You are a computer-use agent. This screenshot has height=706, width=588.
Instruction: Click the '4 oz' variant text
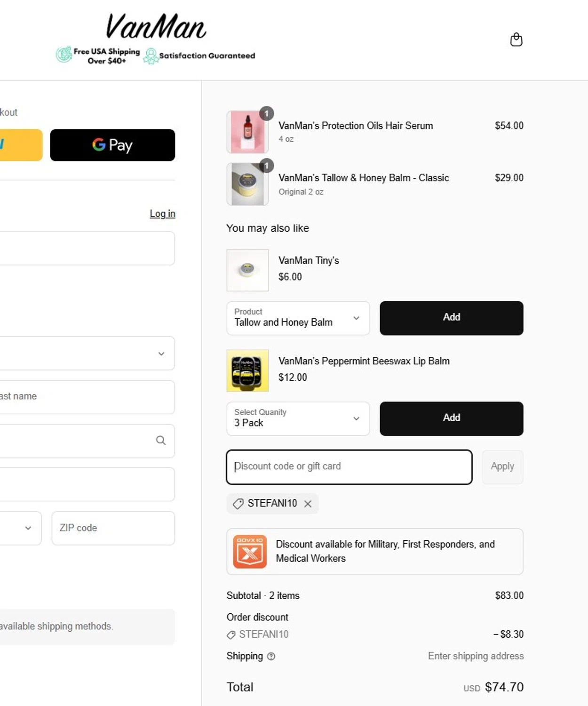pyautogui.click(x=286, y=139)
